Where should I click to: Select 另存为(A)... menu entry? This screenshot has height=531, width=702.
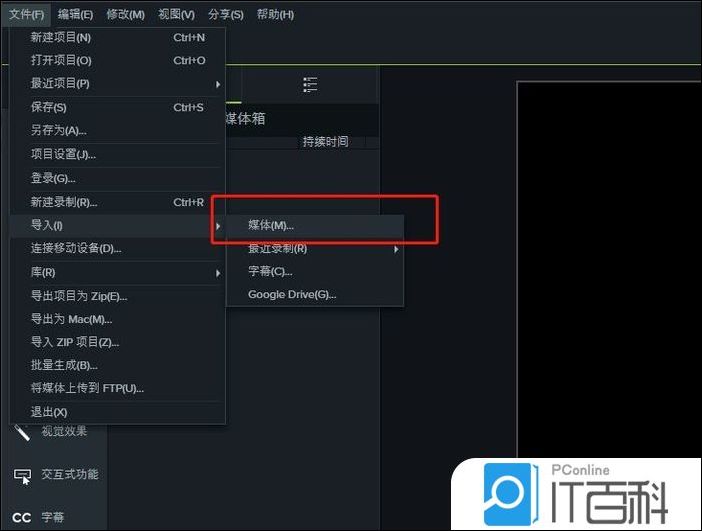click(x=117, y=131)
